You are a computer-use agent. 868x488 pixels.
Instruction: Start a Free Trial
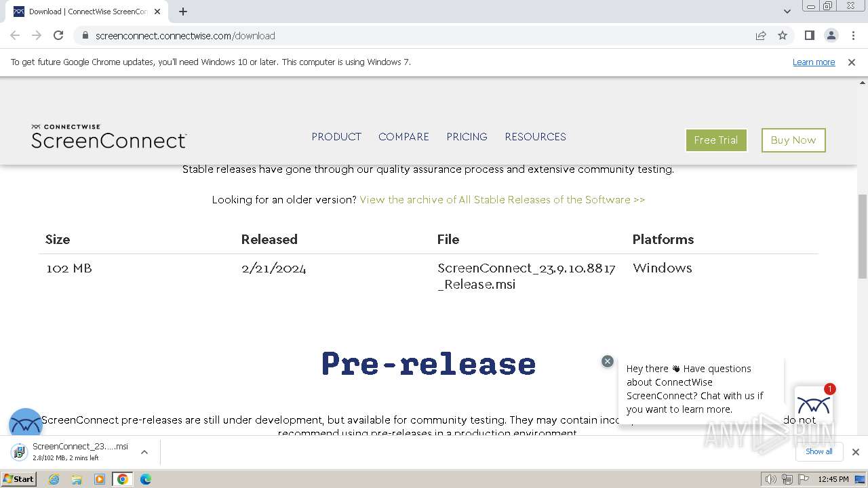pos(716,140)
